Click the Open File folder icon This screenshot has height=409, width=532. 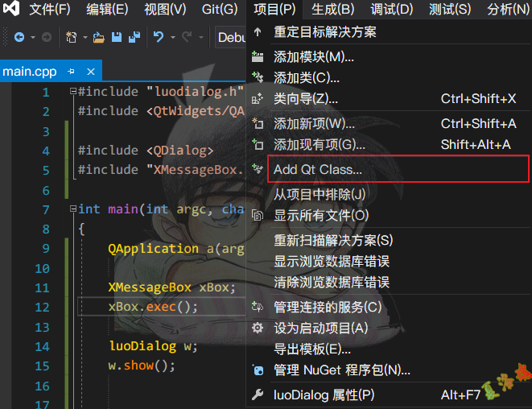pyautogui.click(x=99, y=37)
